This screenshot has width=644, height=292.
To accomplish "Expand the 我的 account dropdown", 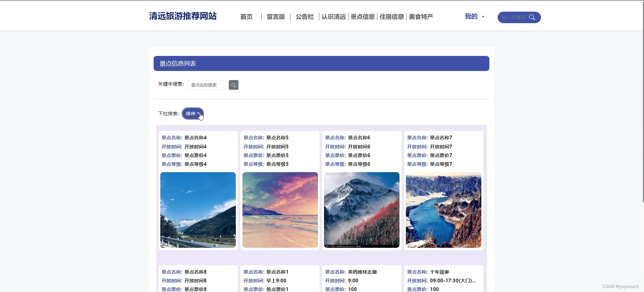I will 474,16.
